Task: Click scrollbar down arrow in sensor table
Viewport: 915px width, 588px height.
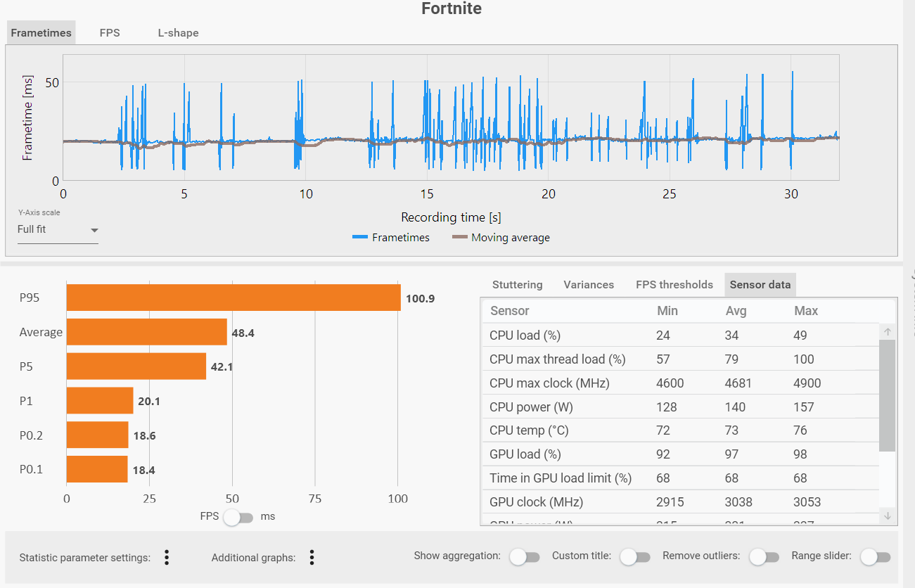Action: pos(888,516)
